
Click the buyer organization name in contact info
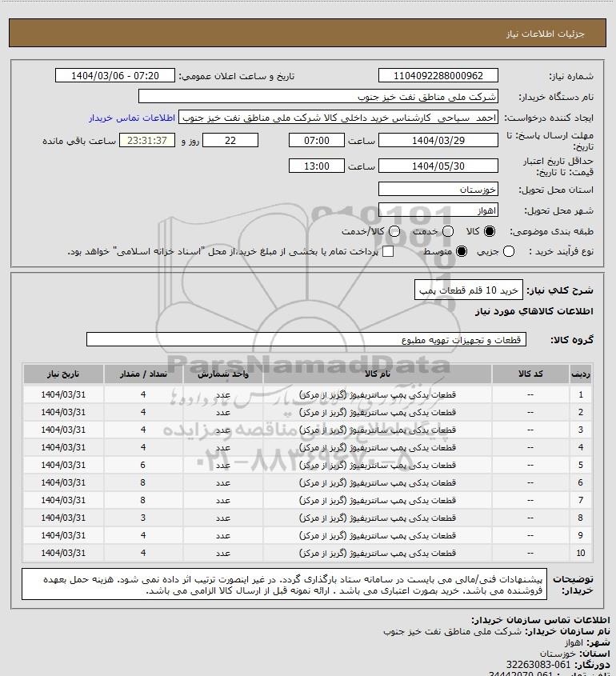[x=452, y=631]
